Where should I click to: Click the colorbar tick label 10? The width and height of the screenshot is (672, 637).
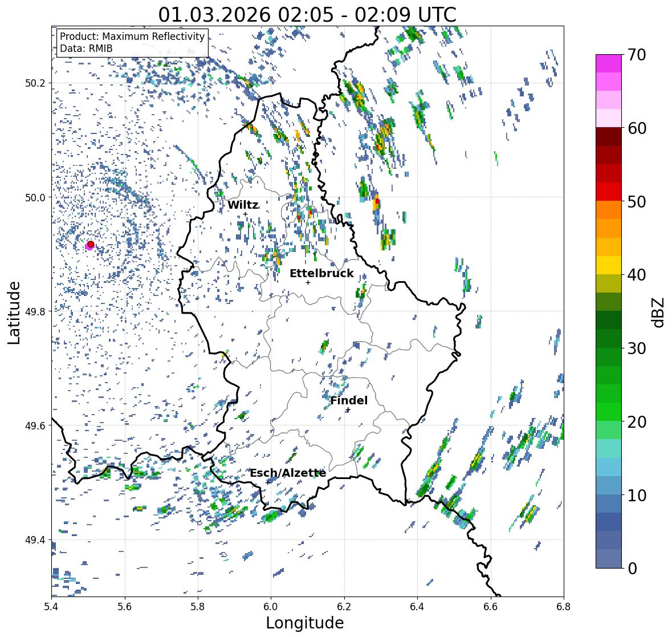click(637, 495)
